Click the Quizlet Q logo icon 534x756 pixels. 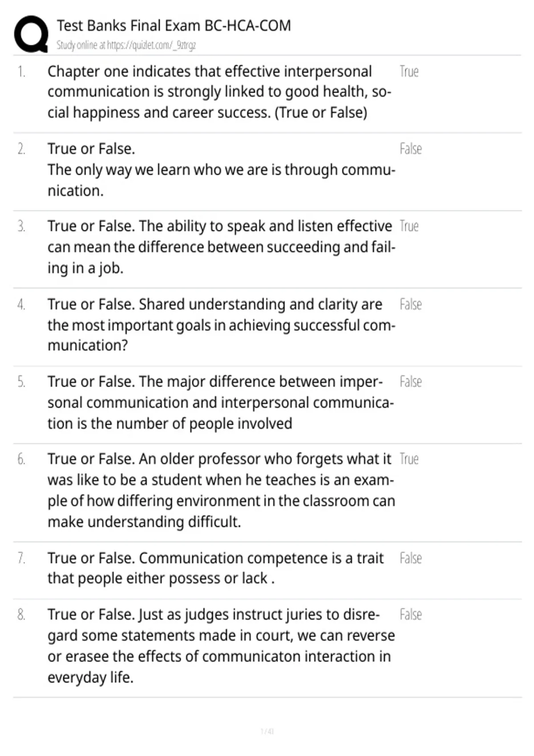[x=31, y=34]
